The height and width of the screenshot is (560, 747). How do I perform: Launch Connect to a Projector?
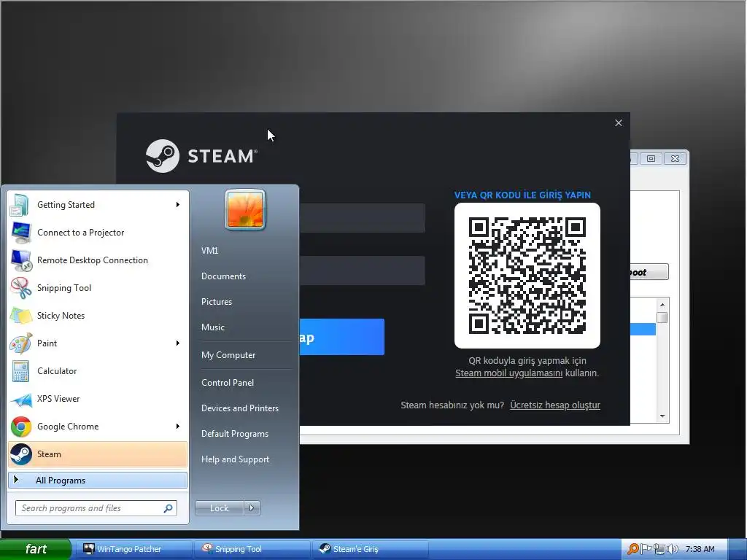click(x=98, y=233)
